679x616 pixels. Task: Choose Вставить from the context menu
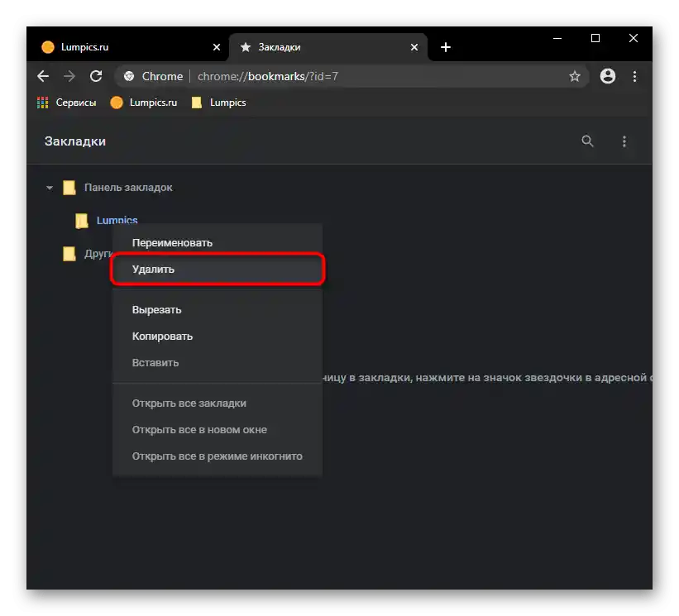coord(218,363)
